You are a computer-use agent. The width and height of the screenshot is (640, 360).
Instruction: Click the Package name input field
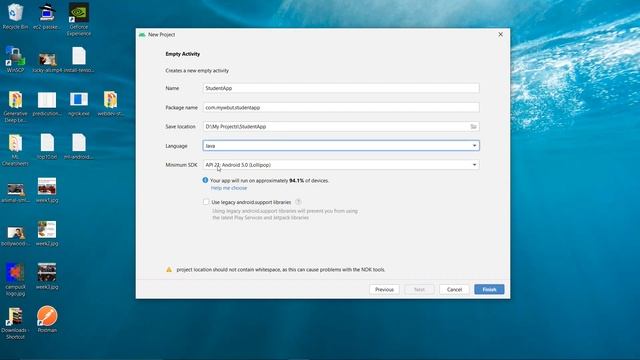(341, 107)
